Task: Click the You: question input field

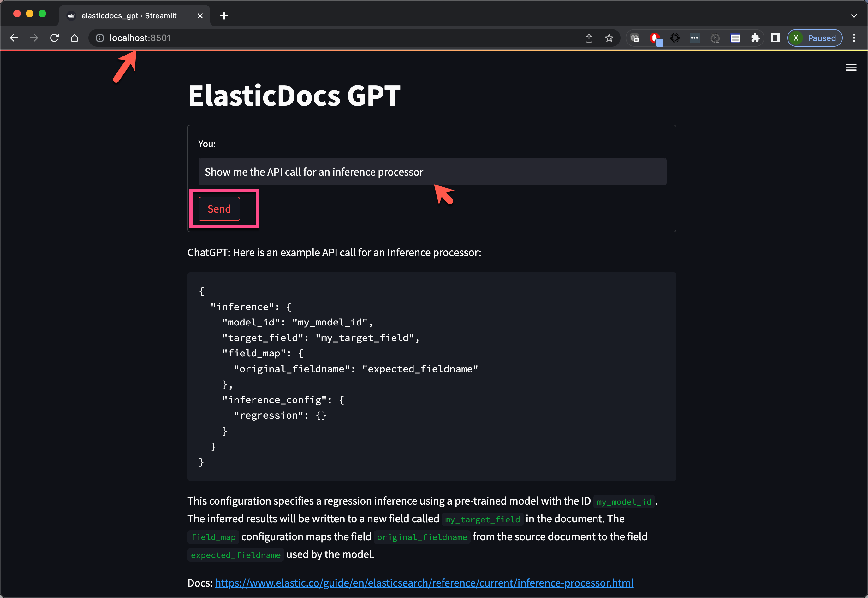Action: click(x=432, y=172)
